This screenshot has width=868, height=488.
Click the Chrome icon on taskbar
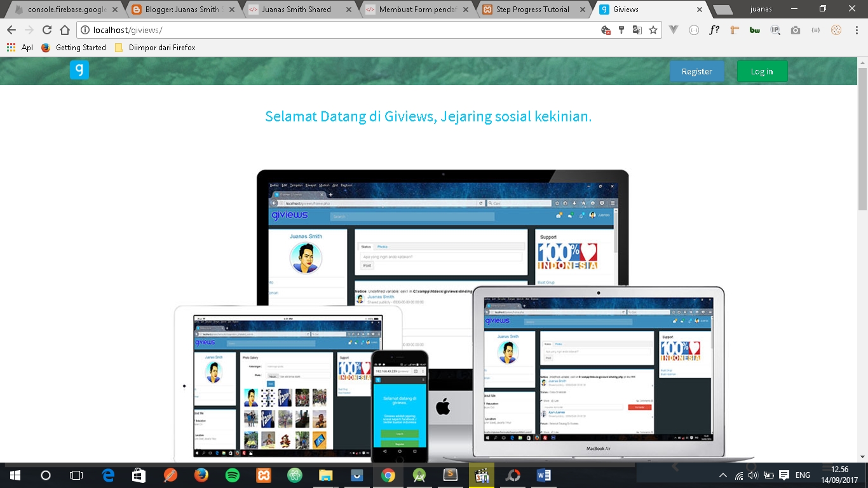pyautogui.click(x=388, y=475)
